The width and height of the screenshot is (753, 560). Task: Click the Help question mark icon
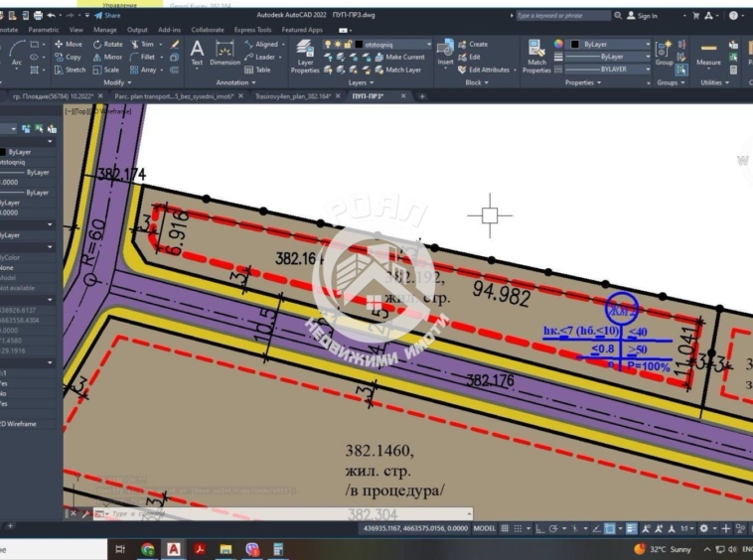pyautogui.click(x=733, y=15)
